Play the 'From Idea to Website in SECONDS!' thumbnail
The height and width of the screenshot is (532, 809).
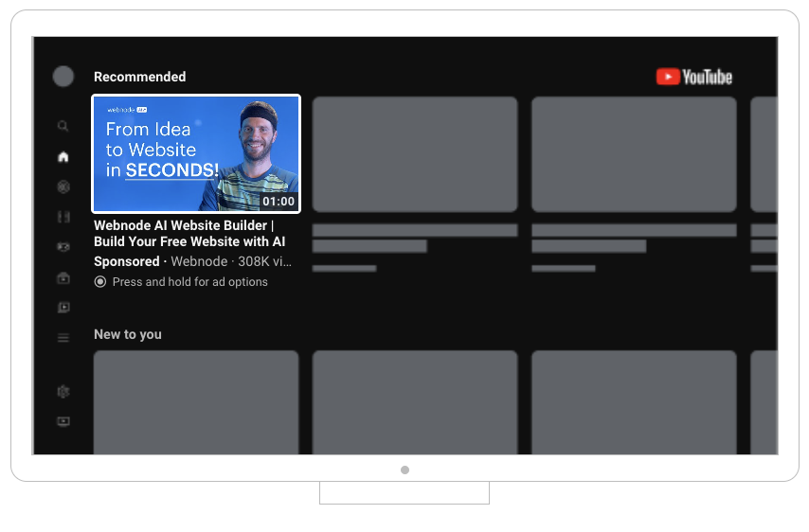196,153
